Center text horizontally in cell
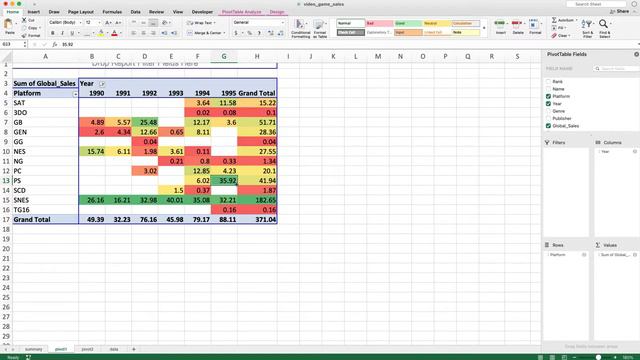The width and height of the screenshot is (640, 360). pyautogui.click(x=144, y=33)
